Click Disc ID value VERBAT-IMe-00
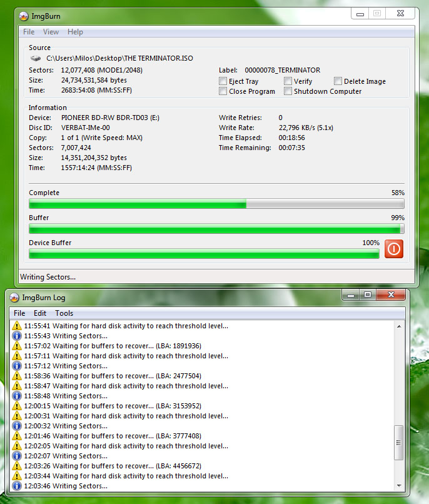Screen dimensions: 429x504 tap(86, 128)
